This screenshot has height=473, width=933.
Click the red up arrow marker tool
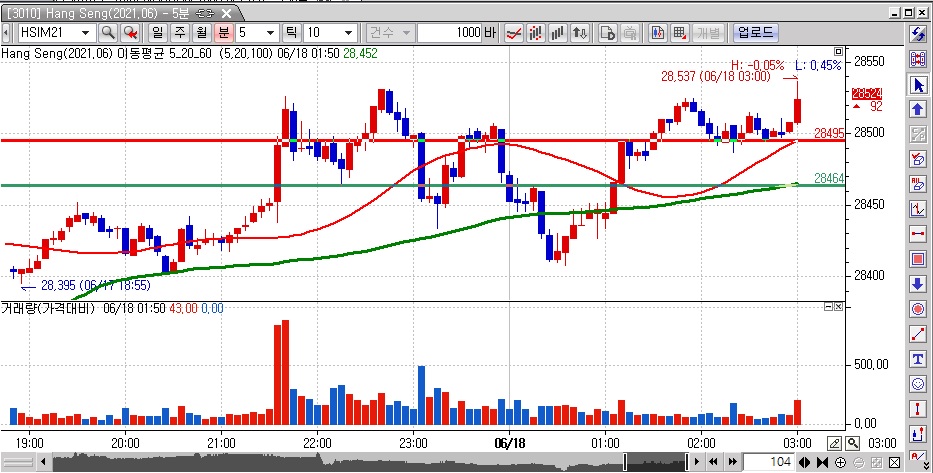(x=917, y=108)
